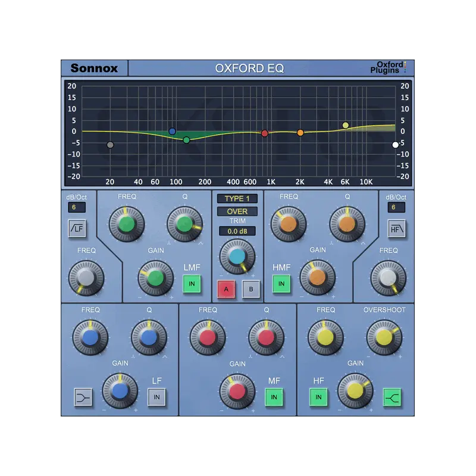Viewport: 476px width, 476px height.
Task: Click the orange HMF FREQ knob
Action: pyautogui.click(x=289, y=224)
